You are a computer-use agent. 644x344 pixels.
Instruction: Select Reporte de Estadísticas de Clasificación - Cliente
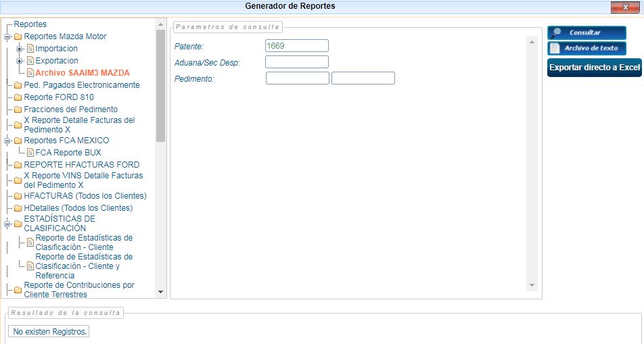84,243
